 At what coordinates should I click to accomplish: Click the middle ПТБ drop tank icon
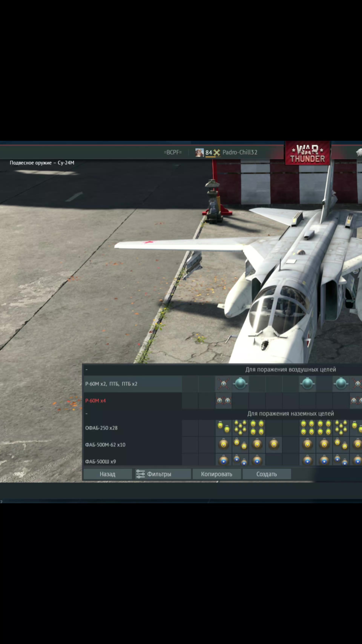pos(307,384)
